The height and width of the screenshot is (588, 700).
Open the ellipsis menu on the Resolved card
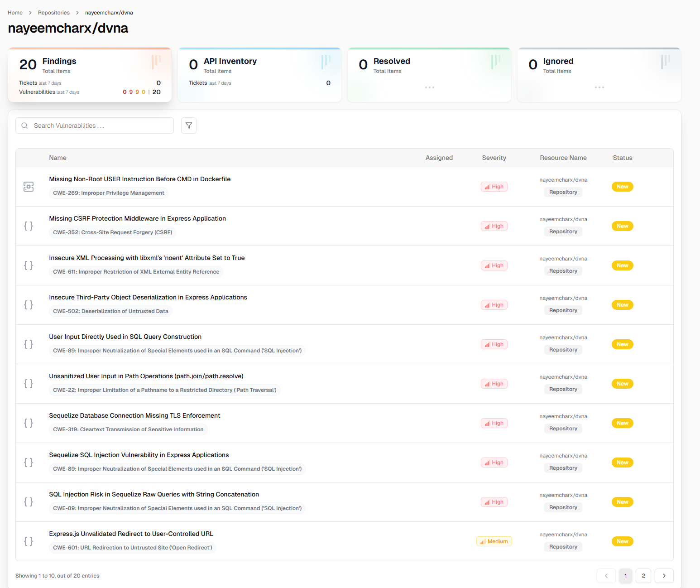[429, 87]
